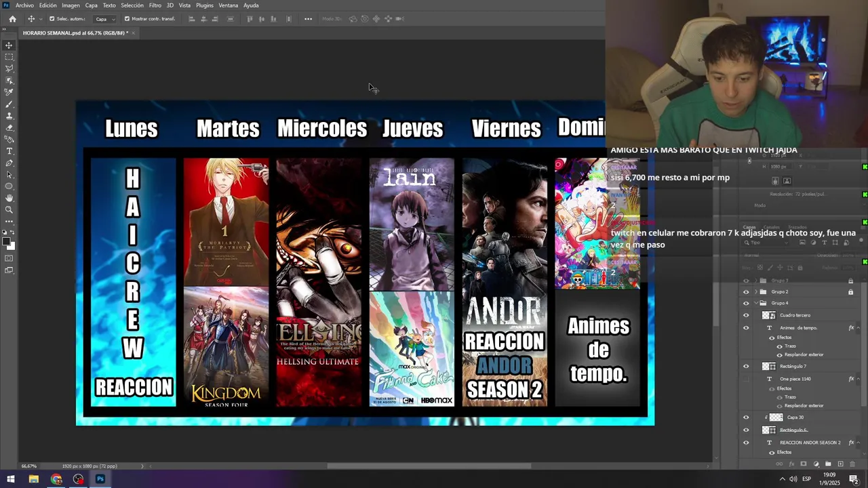Viewport: 868px width, 488px height.
Task: Select the Eyedropper tool
Action: 9,92
